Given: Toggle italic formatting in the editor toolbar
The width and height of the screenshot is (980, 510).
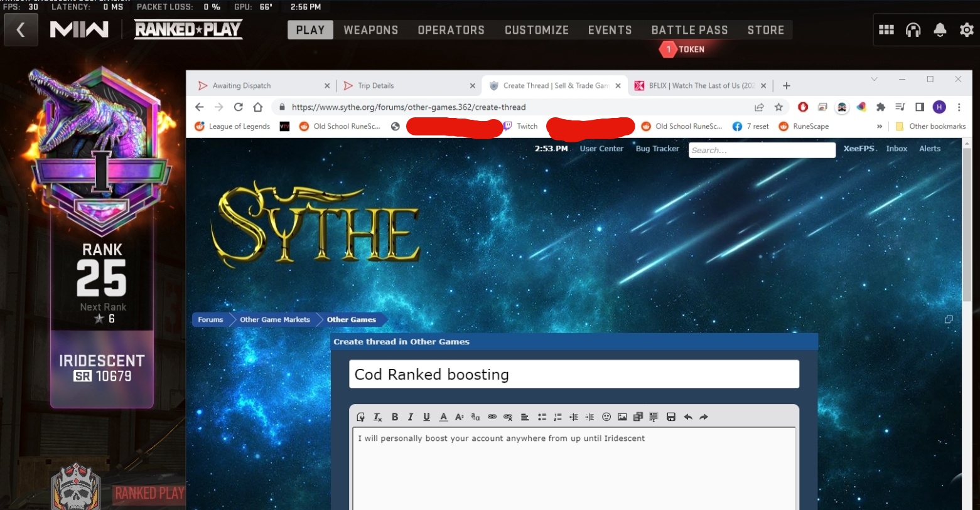Looking at the screenshot, I should [x=411, y=417].
